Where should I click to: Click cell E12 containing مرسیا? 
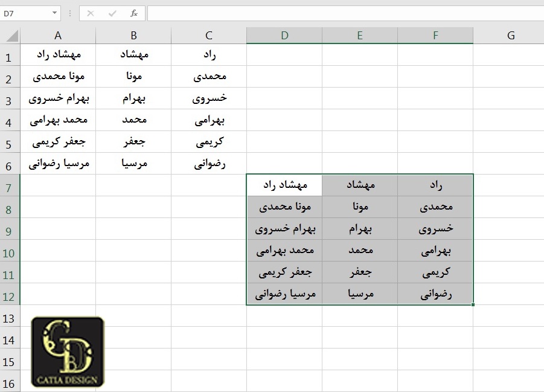point(360,294)
